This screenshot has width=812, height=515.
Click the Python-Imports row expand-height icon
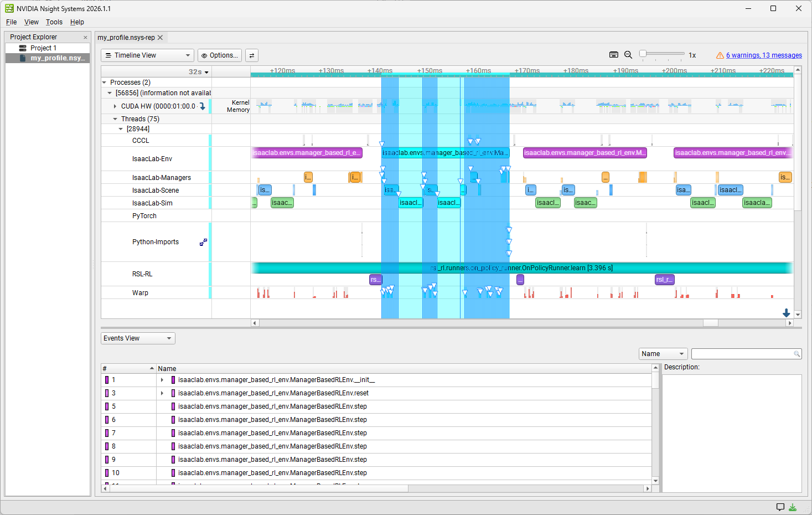(x=203, y=242)
